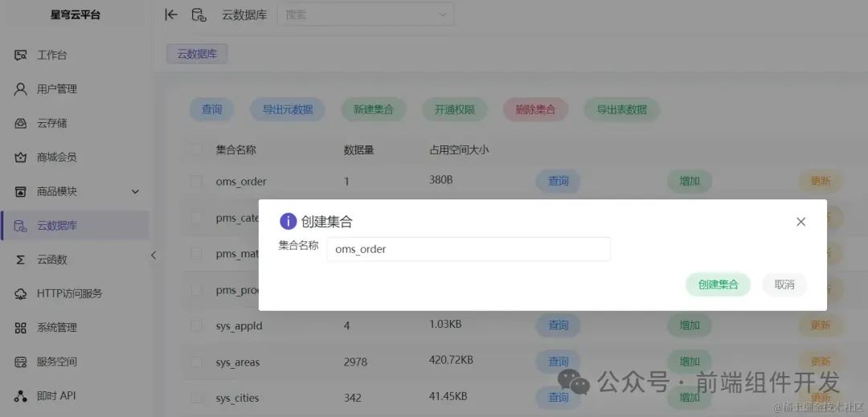The image size is (868, 417).
Task: Open the 即时 API node icon
Action: click(x=20, y=396)
